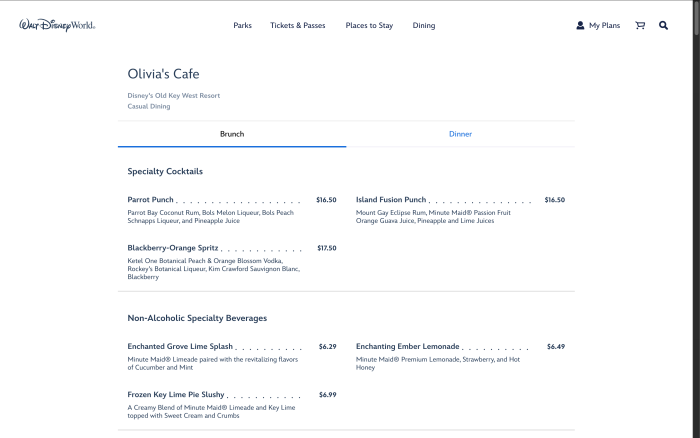Viewport: 700px width, 438px height.
Task: Click the Casual Dining label
Action: pos(149,106)
